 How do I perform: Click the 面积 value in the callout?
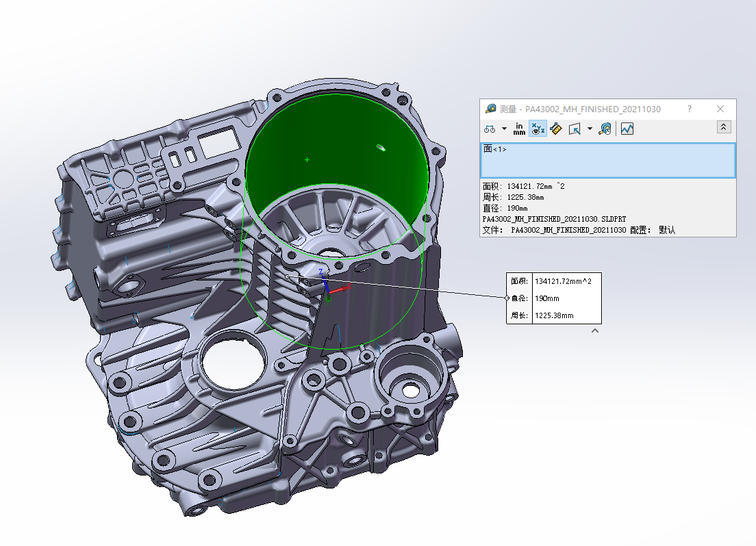pos(563,281)
